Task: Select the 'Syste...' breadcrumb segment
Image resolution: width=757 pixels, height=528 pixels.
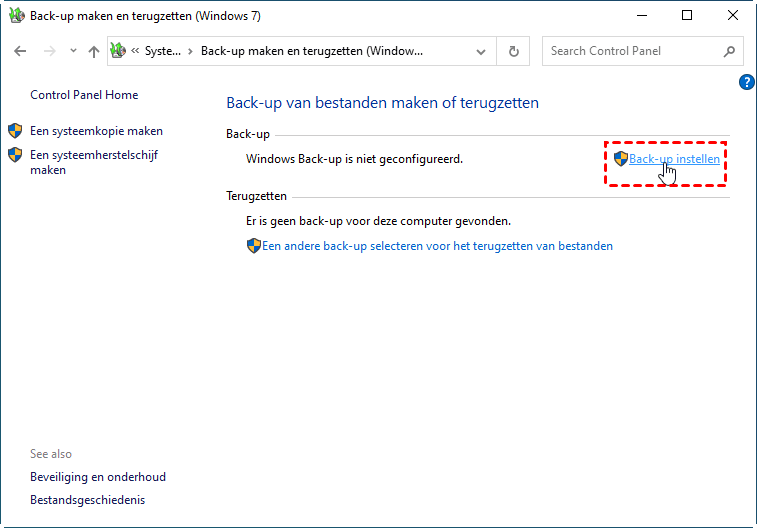Action: 163,51
